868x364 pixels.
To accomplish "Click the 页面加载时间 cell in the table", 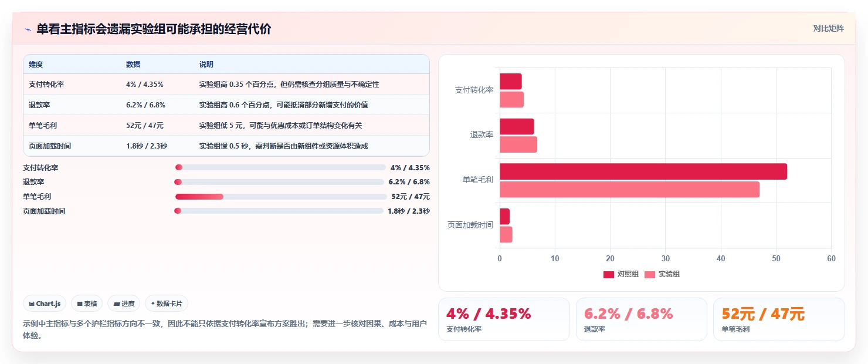I will (50, 146).
